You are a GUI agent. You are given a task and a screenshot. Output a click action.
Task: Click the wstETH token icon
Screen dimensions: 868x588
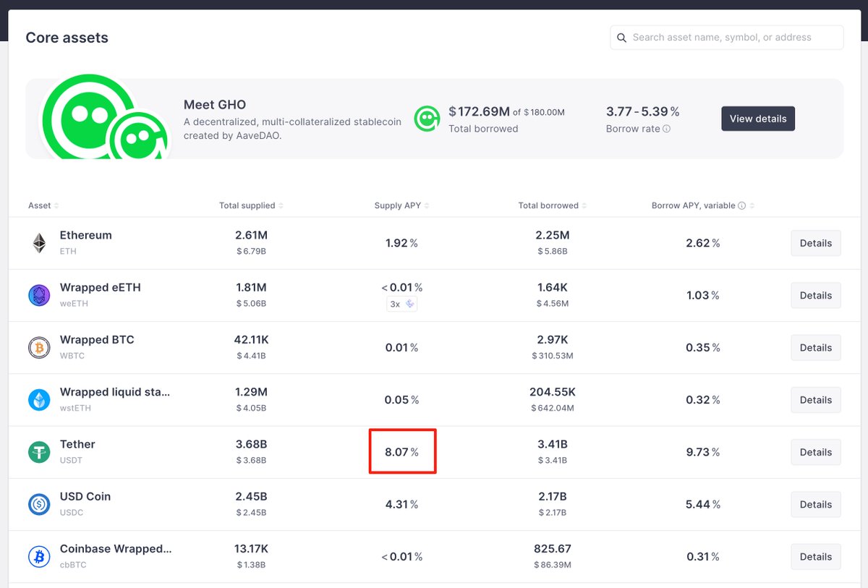click(x=39, y=400)
